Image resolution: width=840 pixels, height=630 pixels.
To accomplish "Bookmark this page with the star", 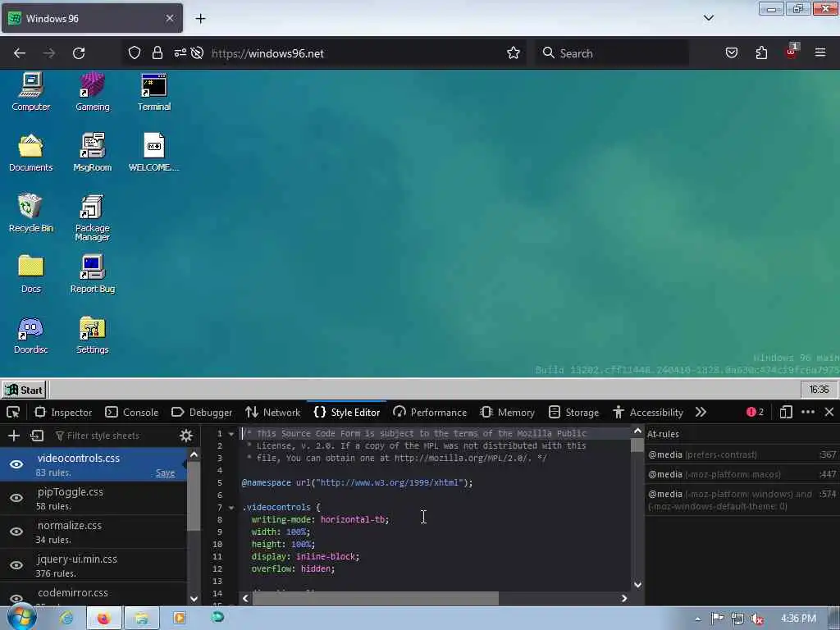I will click(514, 52).
